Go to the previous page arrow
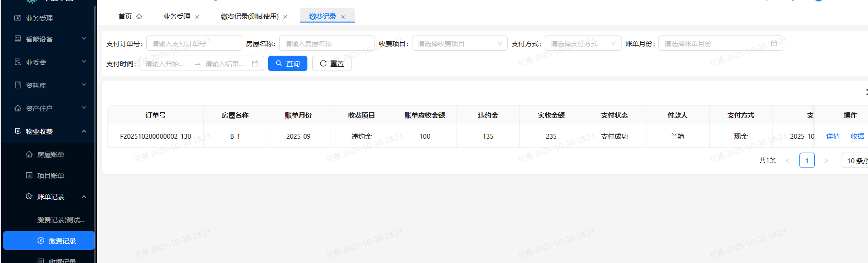Image resolution: width=868 pixels, height=263 pixels. [x=788, y=161]
